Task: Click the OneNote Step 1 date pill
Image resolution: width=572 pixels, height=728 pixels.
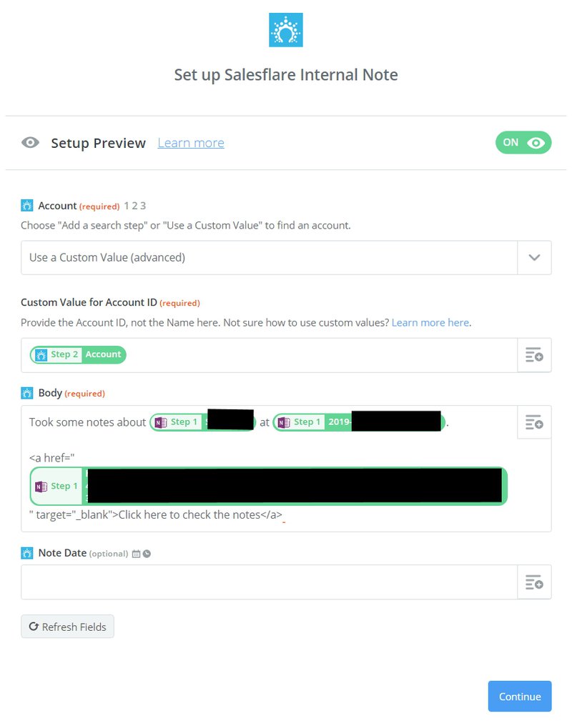Action: (359, 422)
